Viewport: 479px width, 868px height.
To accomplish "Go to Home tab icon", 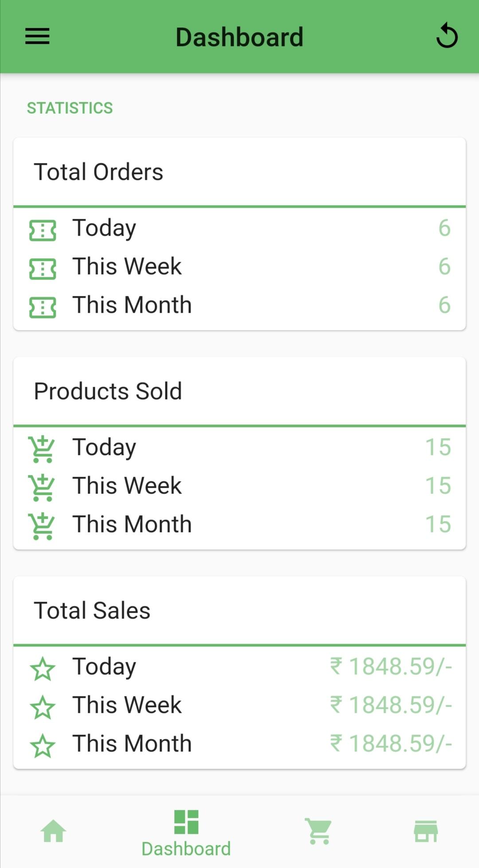I will pos(53,831).
